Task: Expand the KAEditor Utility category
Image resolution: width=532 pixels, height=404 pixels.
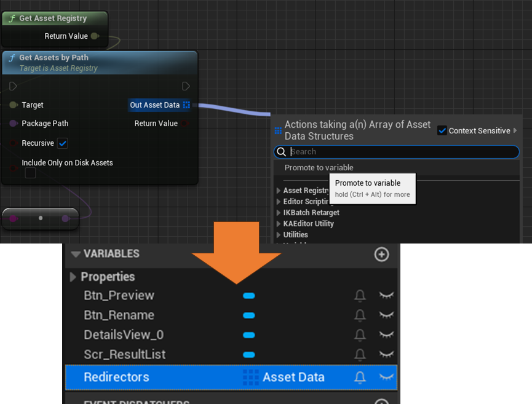Action: tap(279, 224)
